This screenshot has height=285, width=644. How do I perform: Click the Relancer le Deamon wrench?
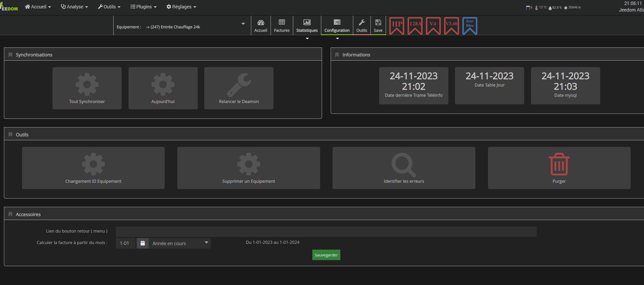[x=239, y=85]
